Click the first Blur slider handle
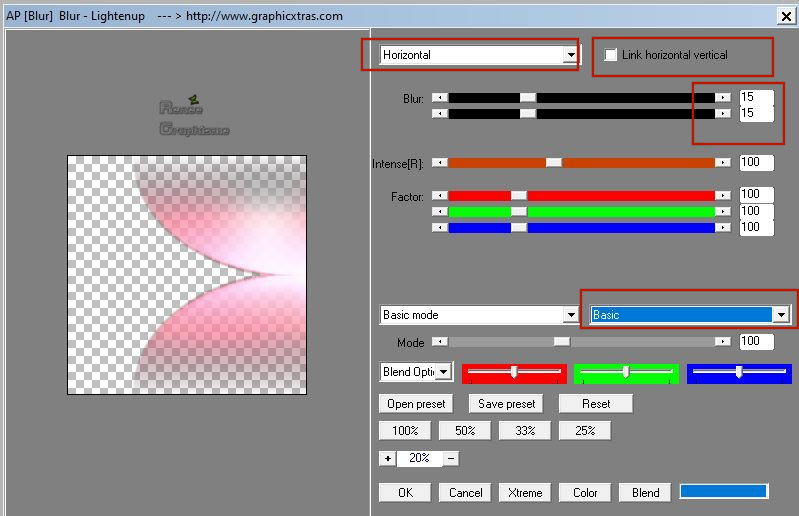Screen dimensions: 799x516 coord(528,97)
